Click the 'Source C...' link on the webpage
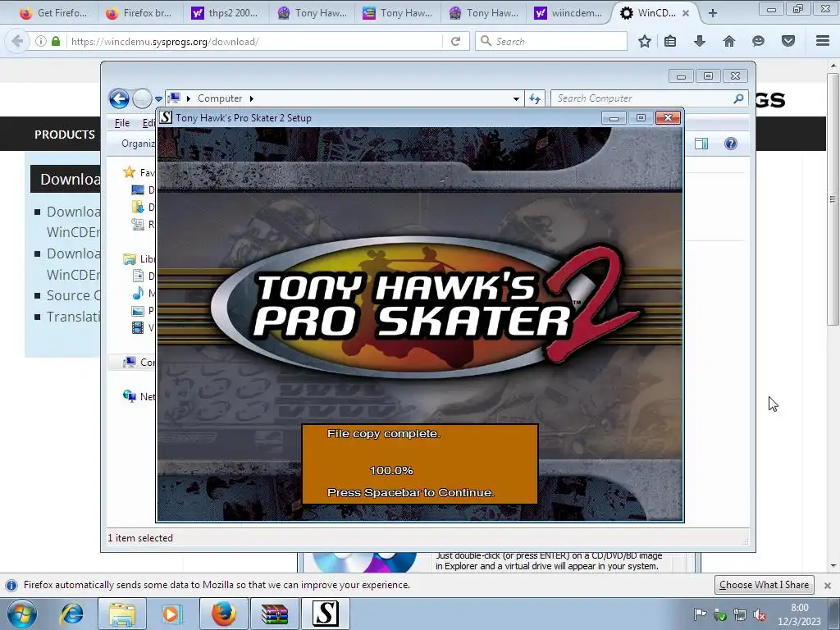 (x=73, y=295)
